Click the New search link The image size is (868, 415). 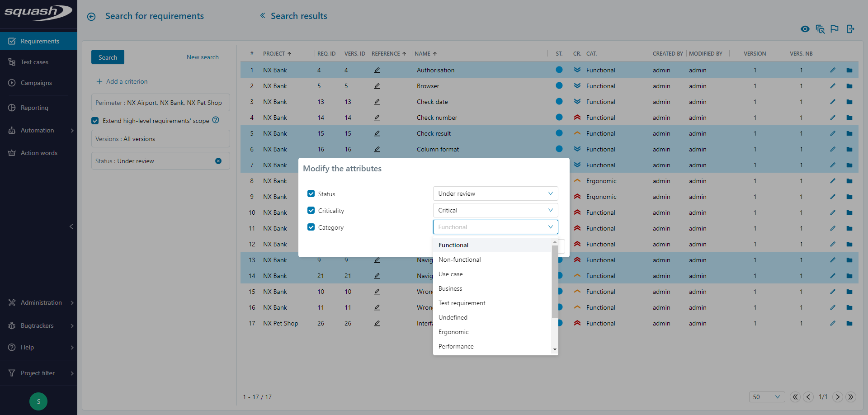203,57
